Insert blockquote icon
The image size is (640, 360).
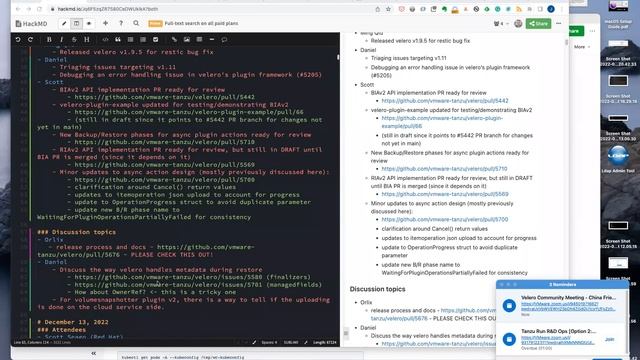[118, 40]
